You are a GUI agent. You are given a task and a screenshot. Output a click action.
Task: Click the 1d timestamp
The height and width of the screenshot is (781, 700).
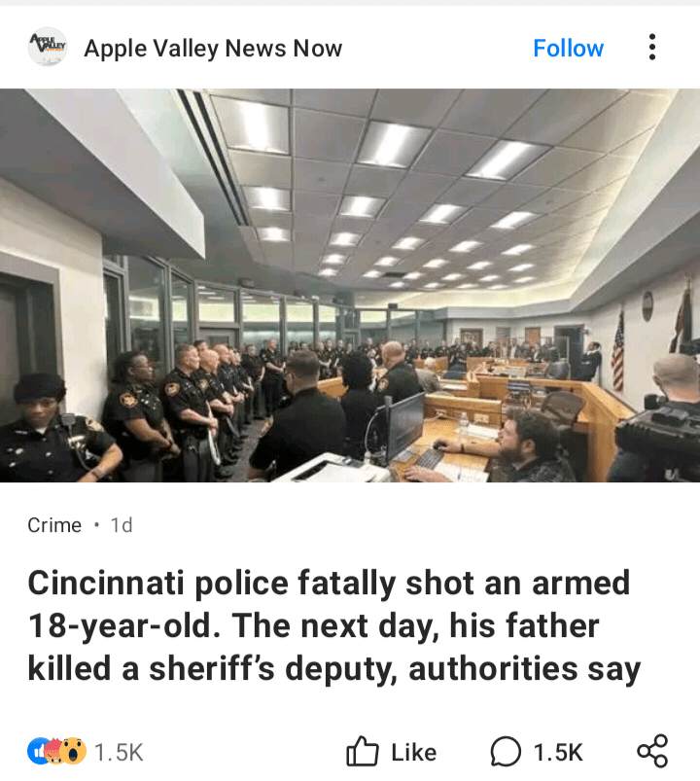[x=122, y=525]
